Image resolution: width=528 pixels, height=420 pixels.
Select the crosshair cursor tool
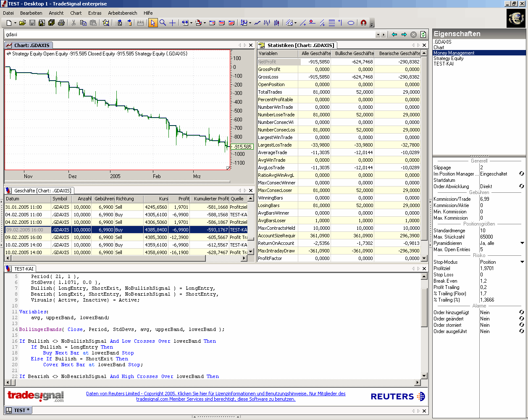point(172,23)
